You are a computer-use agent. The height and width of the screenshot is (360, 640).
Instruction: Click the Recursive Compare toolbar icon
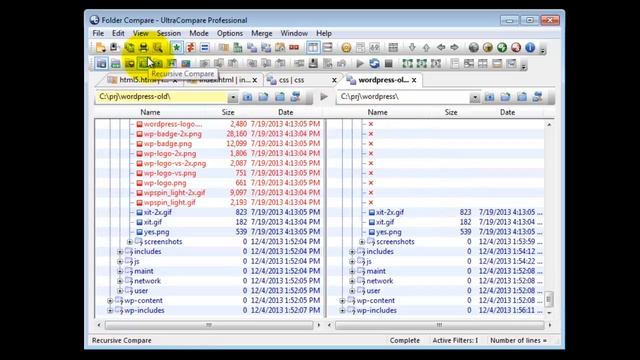pyautogui.click(x=143, y=63)
